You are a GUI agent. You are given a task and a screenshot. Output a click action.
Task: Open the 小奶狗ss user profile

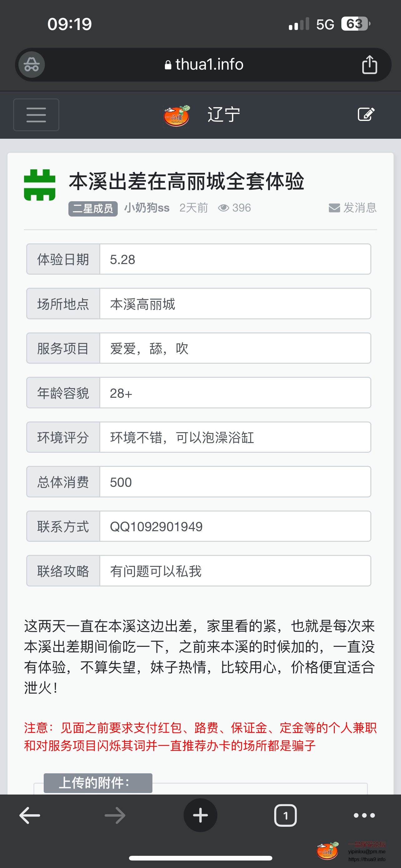coord(147,208)
